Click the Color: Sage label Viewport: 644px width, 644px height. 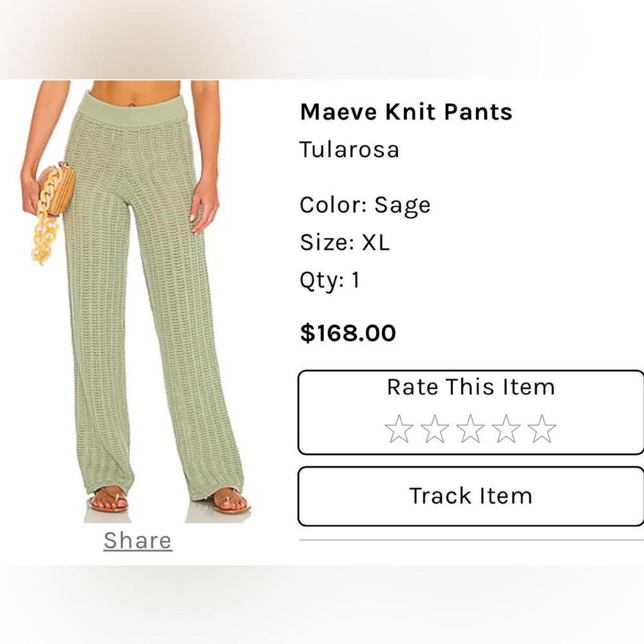coord(365,205)
